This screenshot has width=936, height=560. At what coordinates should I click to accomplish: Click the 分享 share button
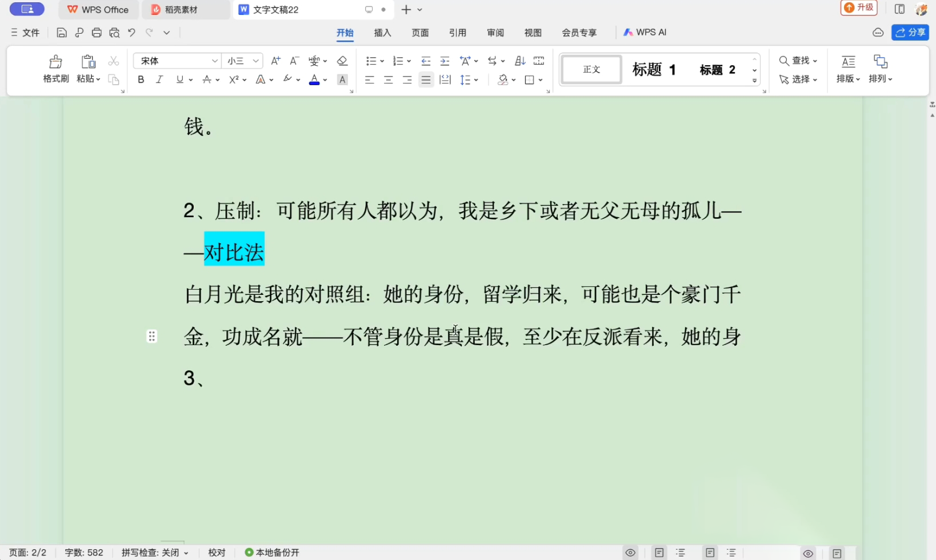910,33
